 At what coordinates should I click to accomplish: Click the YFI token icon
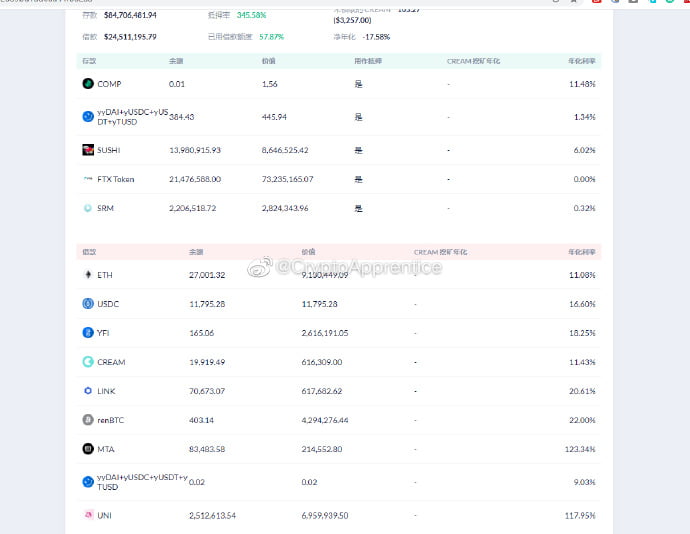point(88,333)
